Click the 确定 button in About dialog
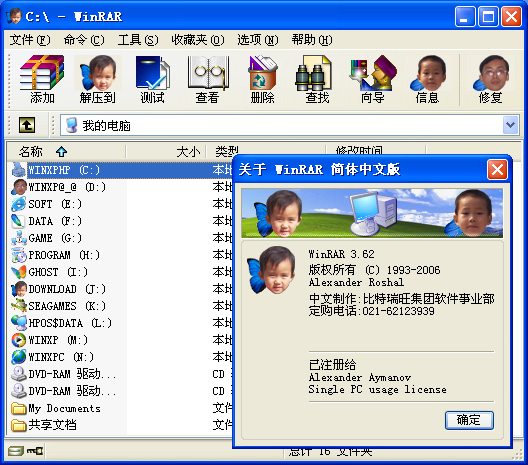528x465 pixels. coord(469,420)
